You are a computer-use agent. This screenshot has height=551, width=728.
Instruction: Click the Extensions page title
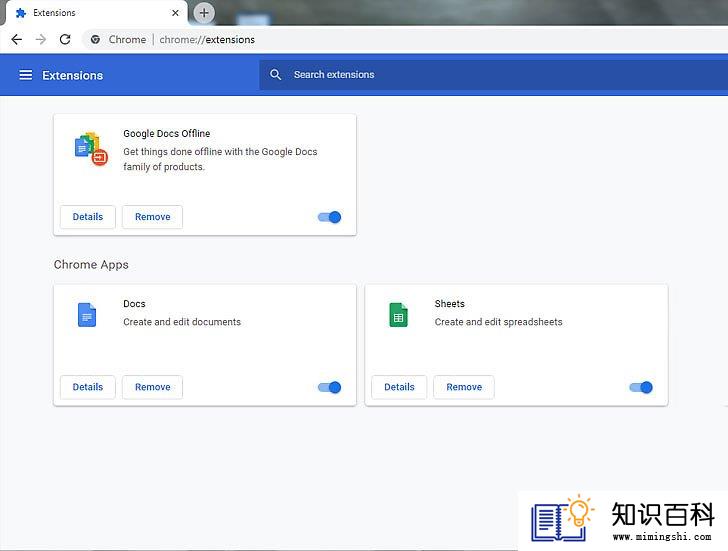click(72, 75)
